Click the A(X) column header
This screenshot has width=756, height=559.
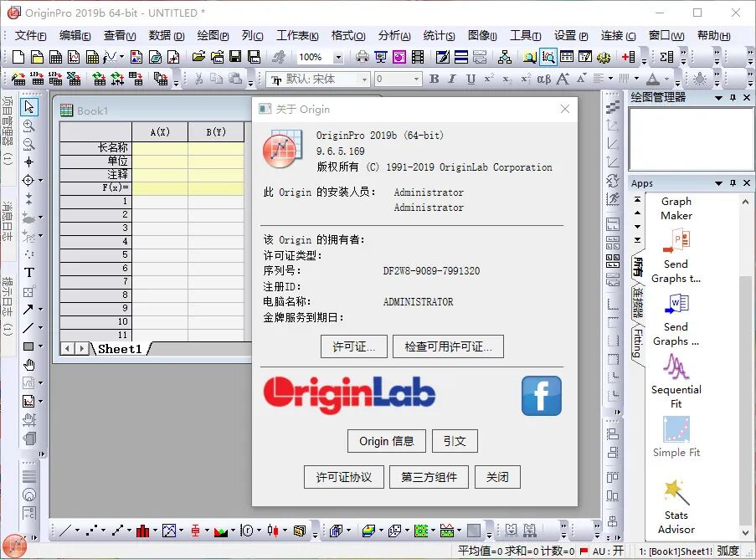[160, 132]
